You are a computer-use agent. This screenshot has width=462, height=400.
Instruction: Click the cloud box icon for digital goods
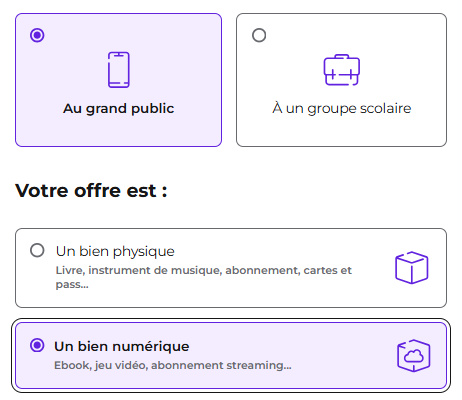(x=414, y=355)
